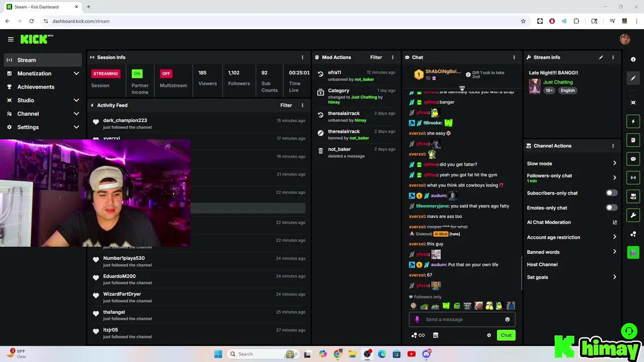Open Stream info panel three-dot menu
The image size is (644, 362).
[613, 57]
